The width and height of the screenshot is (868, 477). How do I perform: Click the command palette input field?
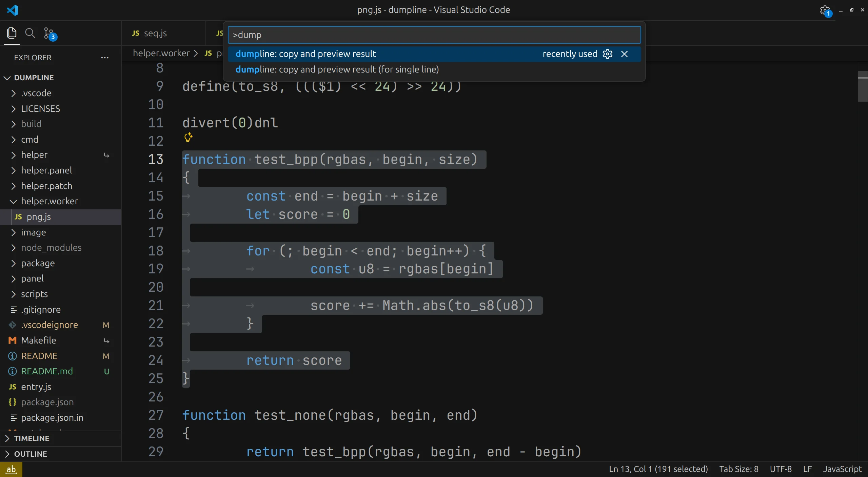coord(434,35)
